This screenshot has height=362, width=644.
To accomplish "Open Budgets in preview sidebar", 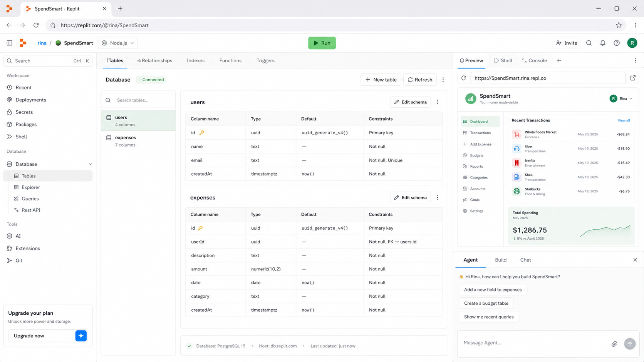I will [476, 155].
